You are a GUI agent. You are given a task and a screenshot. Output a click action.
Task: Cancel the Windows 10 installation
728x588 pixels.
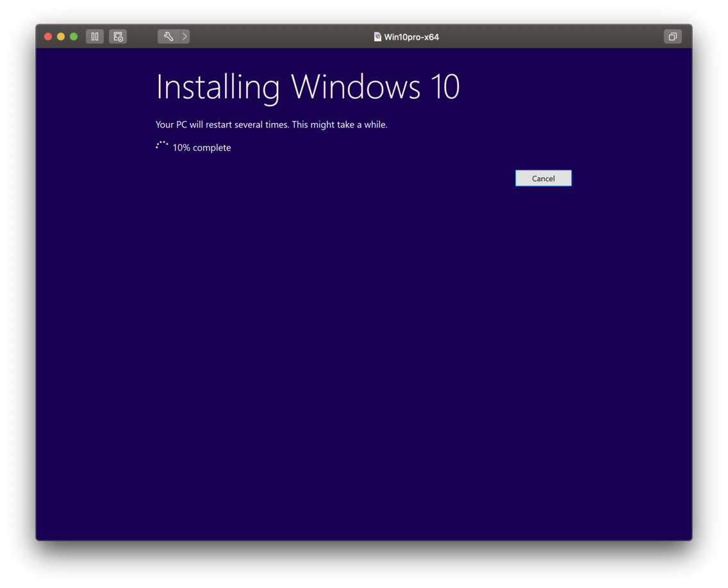[543, 178]
